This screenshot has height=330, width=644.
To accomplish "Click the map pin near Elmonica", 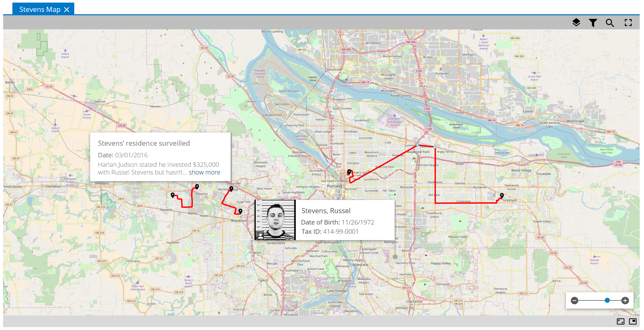I will point(197,186).
